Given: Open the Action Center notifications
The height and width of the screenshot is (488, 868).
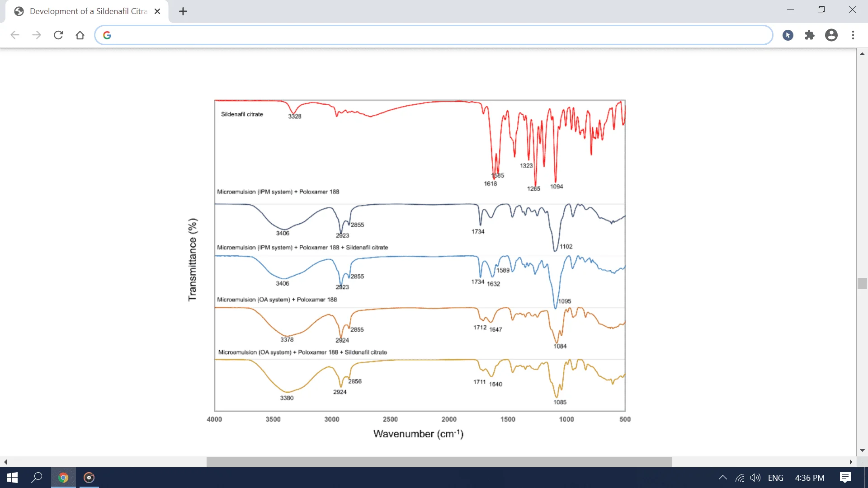Looking at the screenshot, I should pos(845,478).
